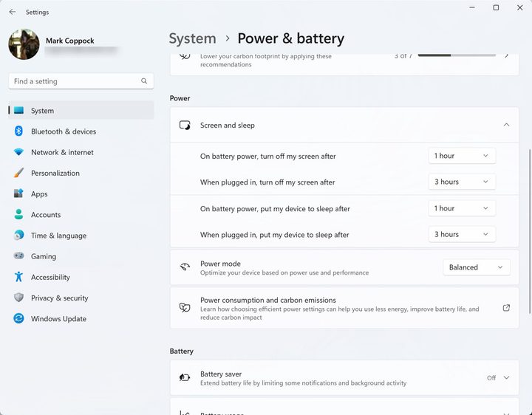Click Power mode title text
Image resolution: width=532 pixels, height=415 pixels.
click(220, 264)
